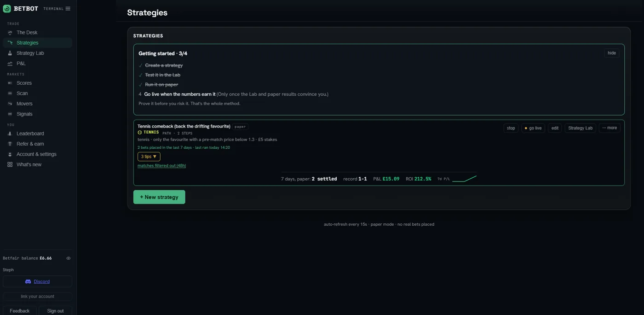The height and width of the screenshot is (315, 644).
Task: Click Sign out
Action: (55, 311)
